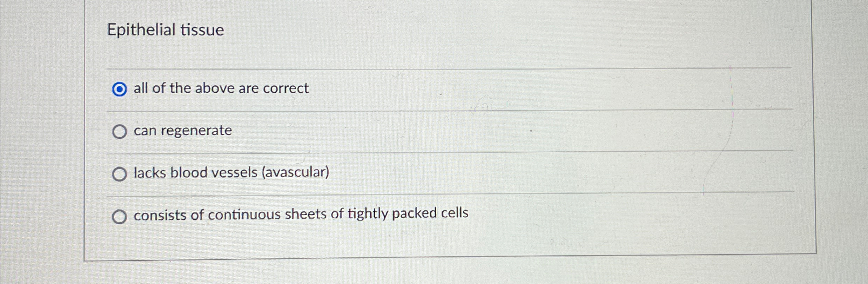Click the empty circle beside "can regenerate"
Image resolution: width=868 pixels, height=284 pixels.
click(x=120, y=132)
